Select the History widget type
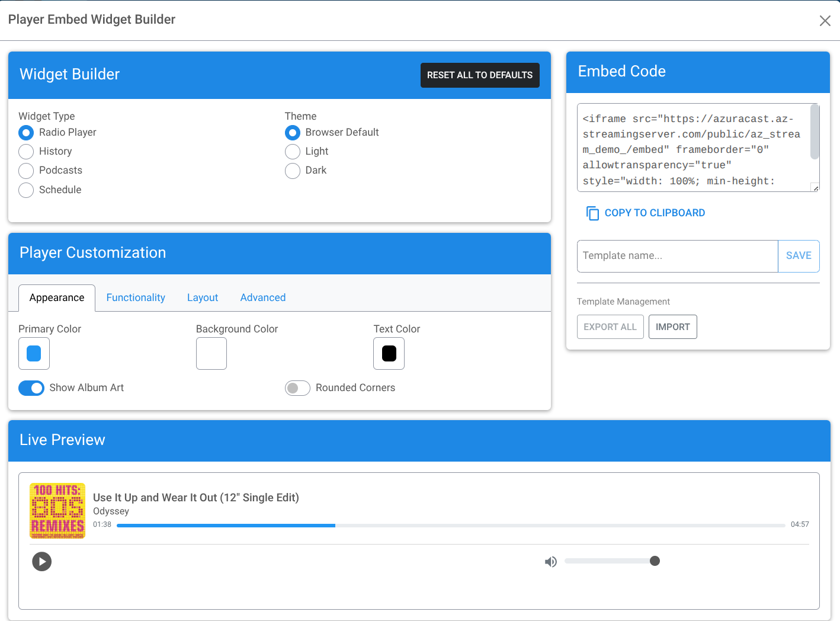Image resolution: width=840 pixels, height=621 pixels. 26,152
